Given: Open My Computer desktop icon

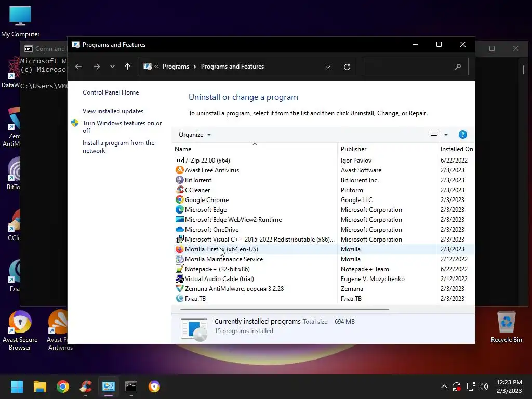Looking at the screenshot, I should [x=20, y=21].
